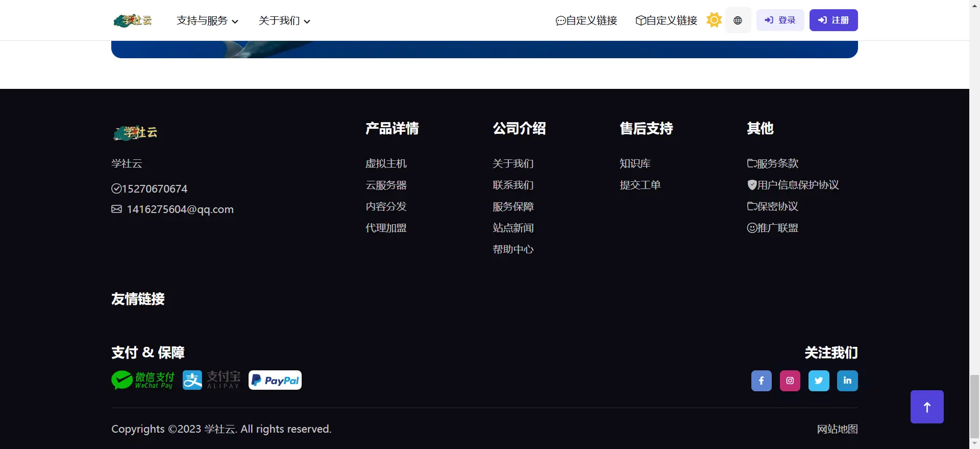Click the 学社云 logo in the header

coord(133,20)
